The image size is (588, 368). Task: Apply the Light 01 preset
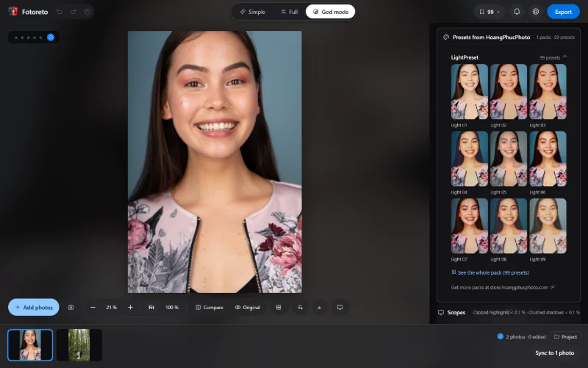(x=470, y=91)
